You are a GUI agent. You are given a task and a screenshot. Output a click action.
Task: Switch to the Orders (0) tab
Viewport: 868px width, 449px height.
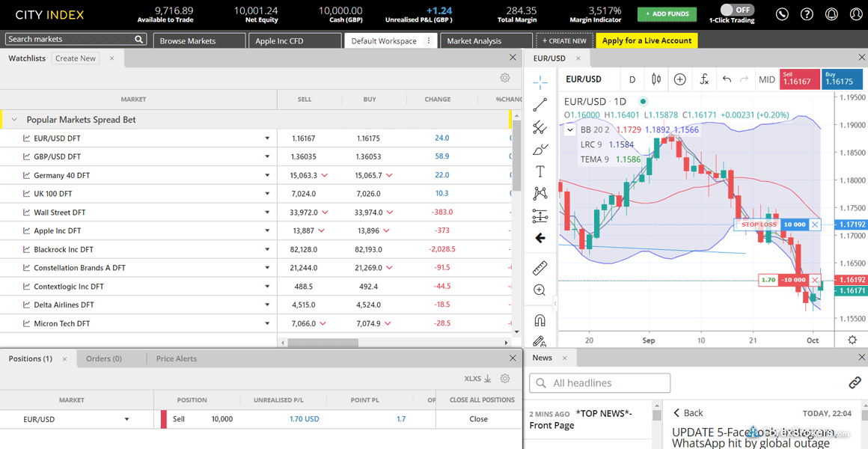pos(104,358)
